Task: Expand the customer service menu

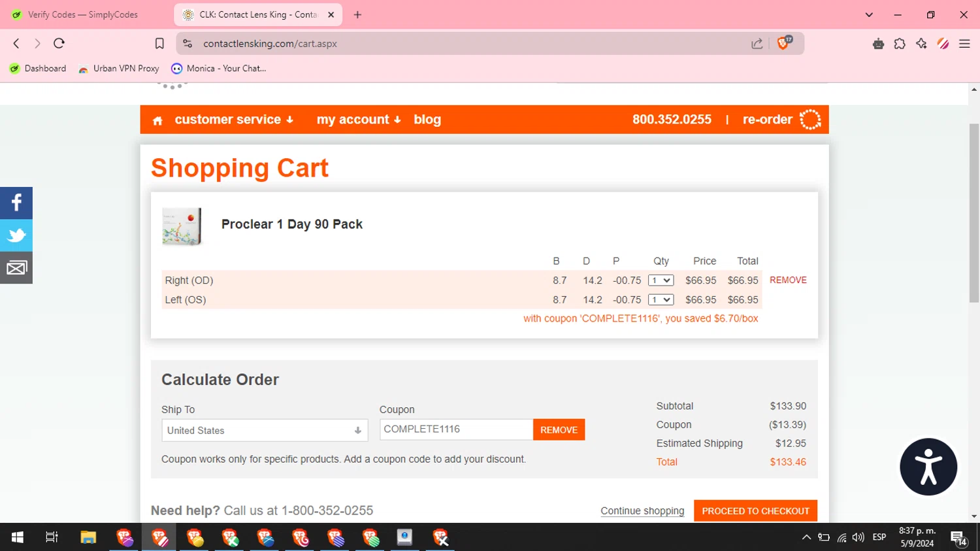Action: (234, 120)
